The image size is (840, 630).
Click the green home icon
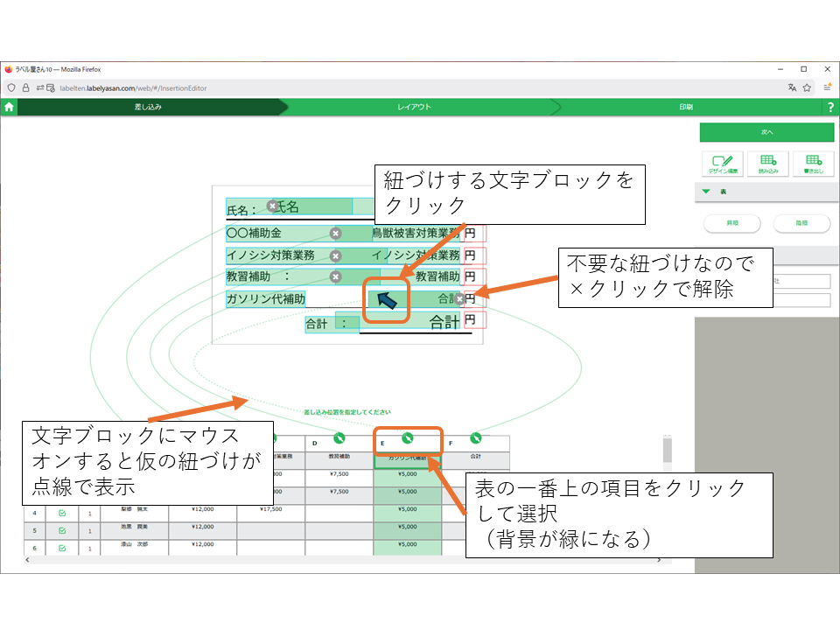pyautogui.click(x=9, y=107)
